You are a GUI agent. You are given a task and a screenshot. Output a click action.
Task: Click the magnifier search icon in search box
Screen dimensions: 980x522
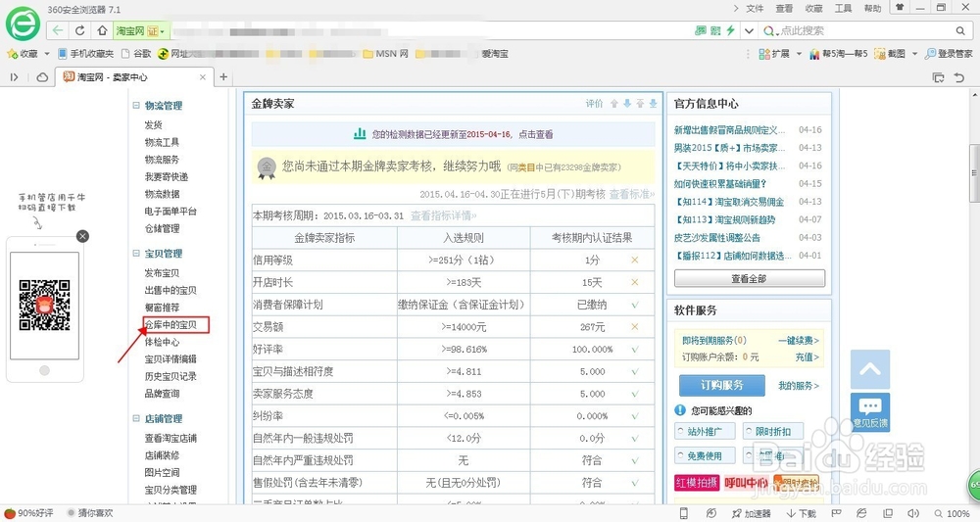click(x=960, y=30)
